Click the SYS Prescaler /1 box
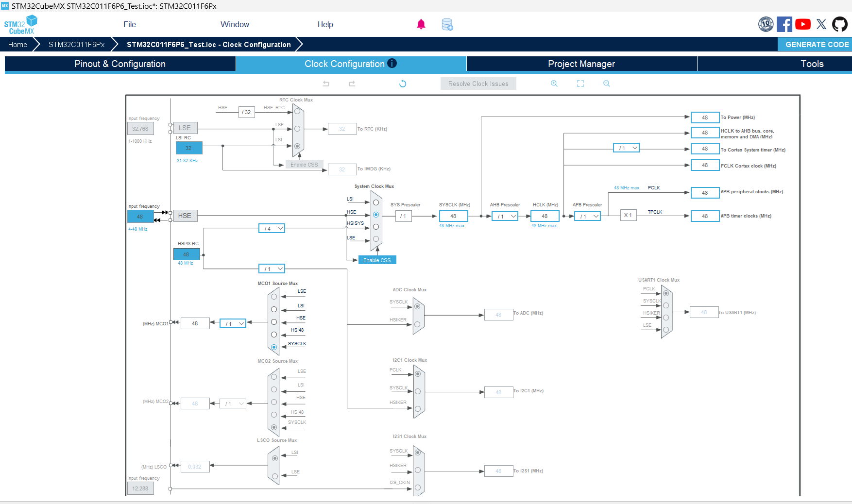852x504 pixels. (403, 216)
